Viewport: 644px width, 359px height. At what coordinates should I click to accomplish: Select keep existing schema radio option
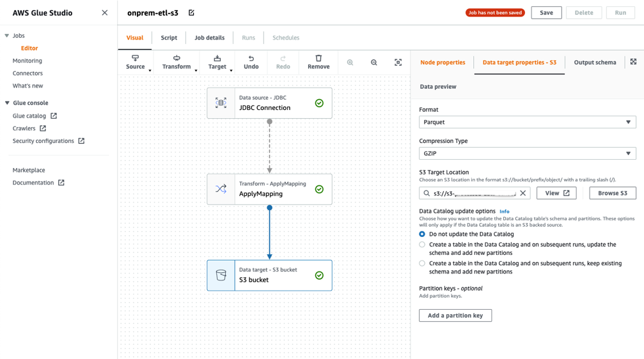(422, 263)
